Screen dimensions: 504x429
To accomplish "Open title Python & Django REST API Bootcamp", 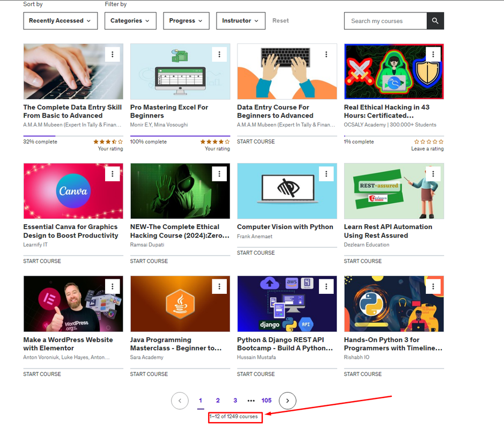I will (285, 344).
